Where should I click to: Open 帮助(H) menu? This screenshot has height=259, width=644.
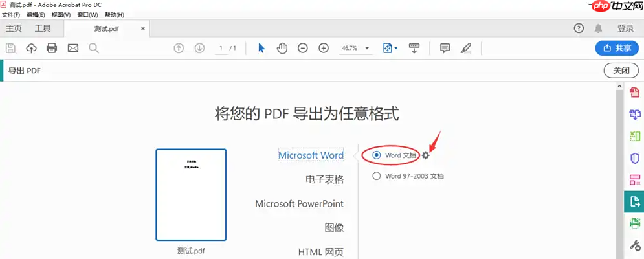coord(114,15)
